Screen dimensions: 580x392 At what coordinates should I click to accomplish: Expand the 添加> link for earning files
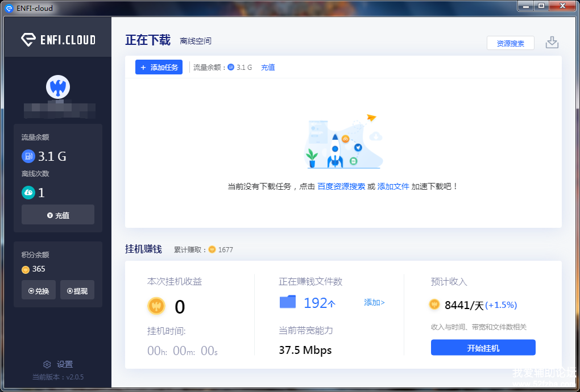[374, 302]
